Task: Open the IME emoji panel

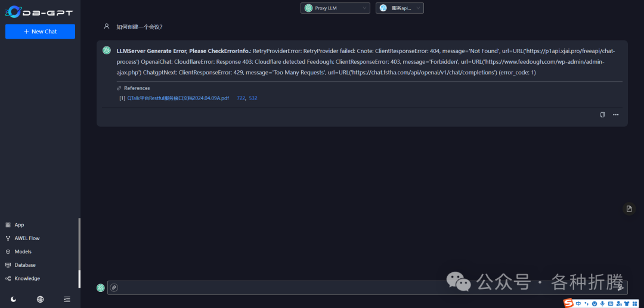Action: (x=595, y=303)
